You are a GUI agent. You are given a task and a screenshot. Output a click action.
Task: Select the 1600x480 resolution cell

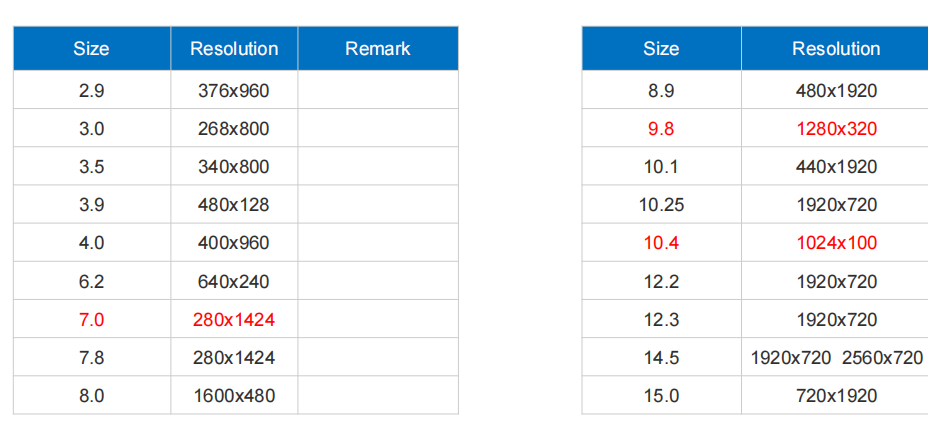(x=234, y=396)
